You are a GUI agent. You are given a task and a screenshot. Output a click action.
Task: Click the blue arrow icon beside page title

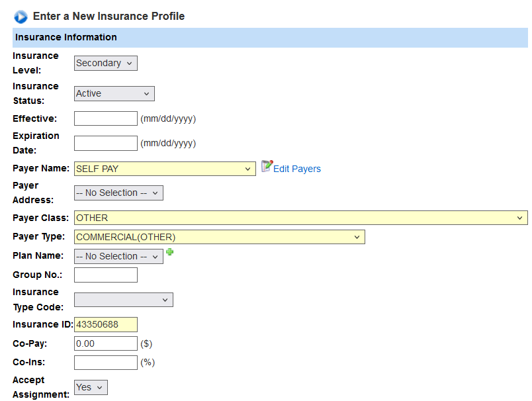tap(21, 17)
